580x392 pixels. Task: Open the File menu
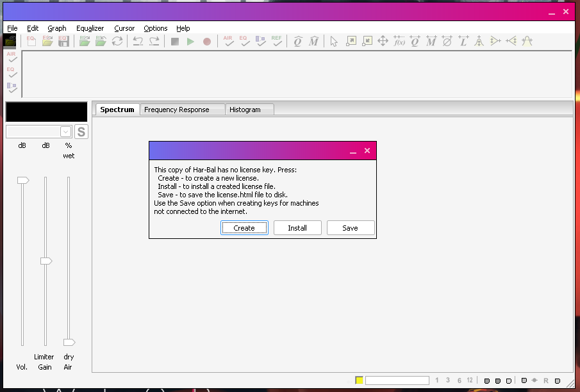click(x=12, y=28)
